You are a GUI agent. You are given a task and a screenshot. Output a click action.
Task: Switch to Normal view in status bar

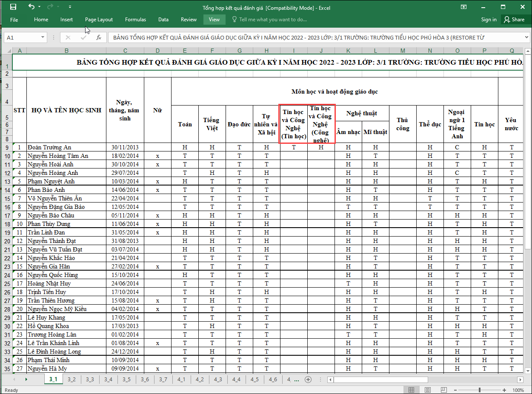(x=411, y=390)
